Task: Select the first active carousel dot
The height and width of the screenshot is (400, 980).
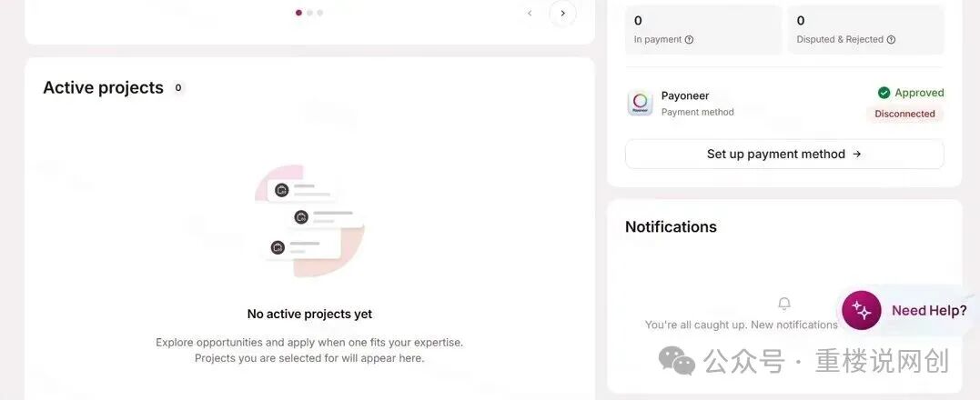Action: click(298, 13)
